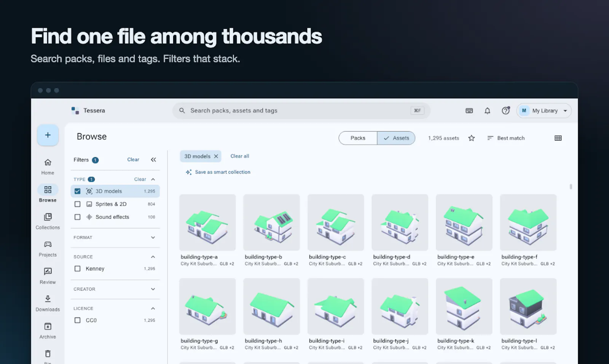
Task: Switch to the Packs tab
Action: (x=358, y=138)
